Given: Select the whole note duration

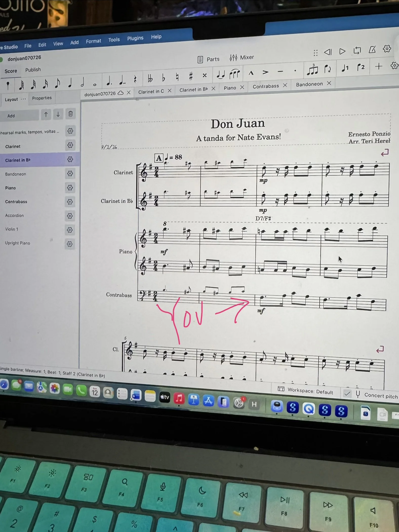Looking at the screenshot, I should tap(95, 84).
